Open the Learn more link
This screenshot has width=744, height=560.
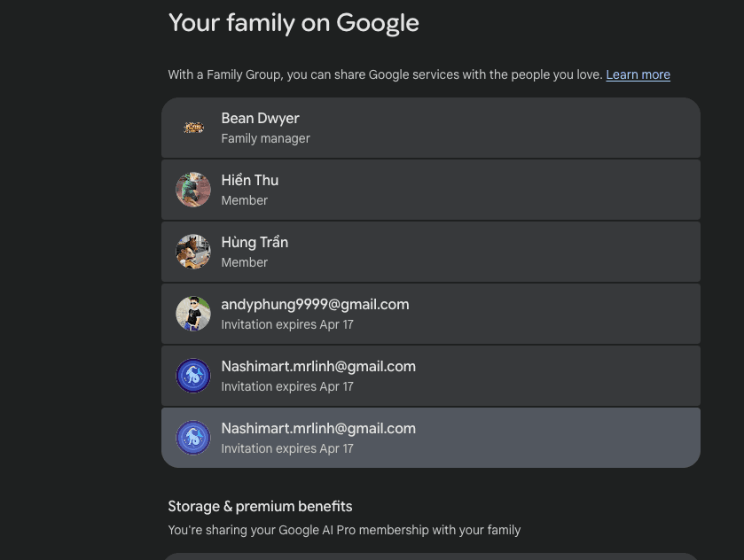click(638, 75)
